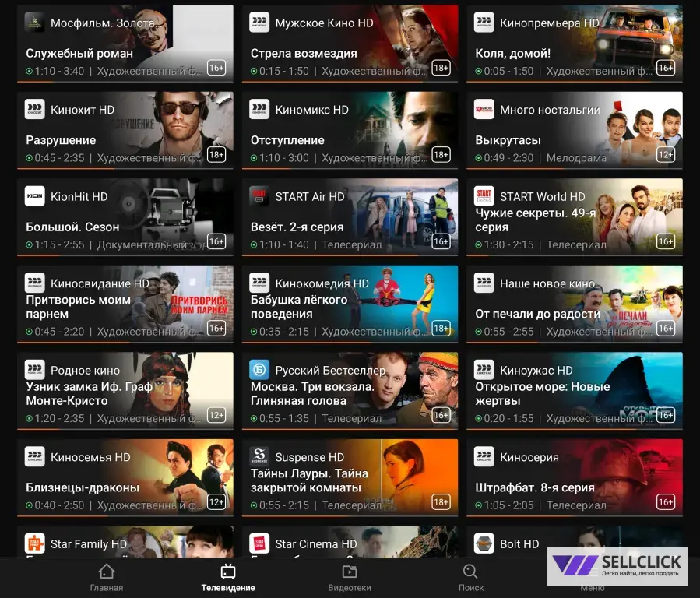Open the Видеотеки library icon
The image size is (700, 598).
pyautogui.click(x=350, y=572)
